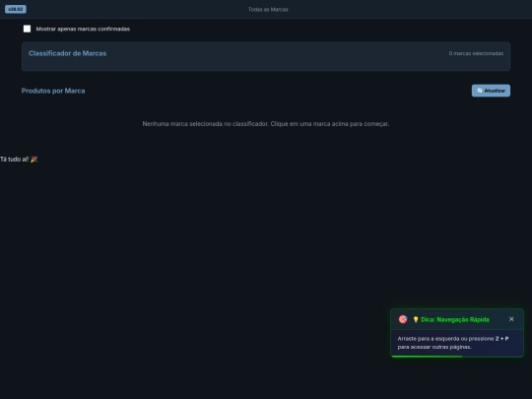Click the Tá tudo aí! text
The image size is (532, 399).
(x=19, y=160)
